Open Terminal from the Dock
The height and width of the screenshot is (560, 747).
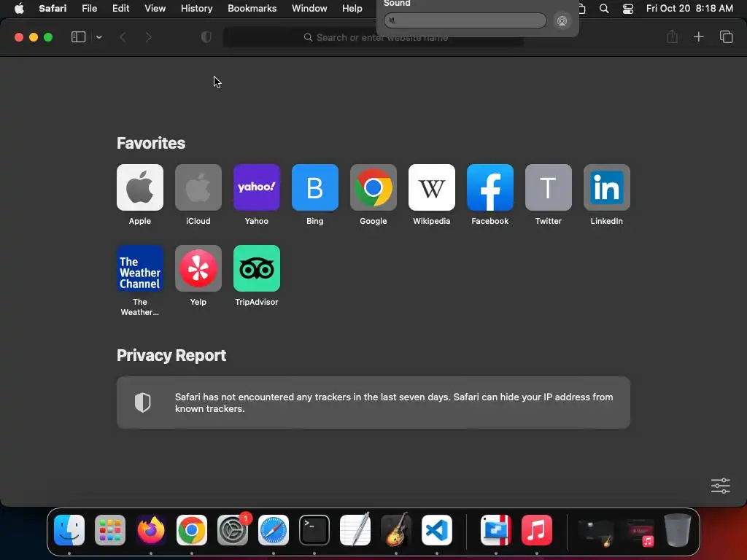tap(314, 529)
